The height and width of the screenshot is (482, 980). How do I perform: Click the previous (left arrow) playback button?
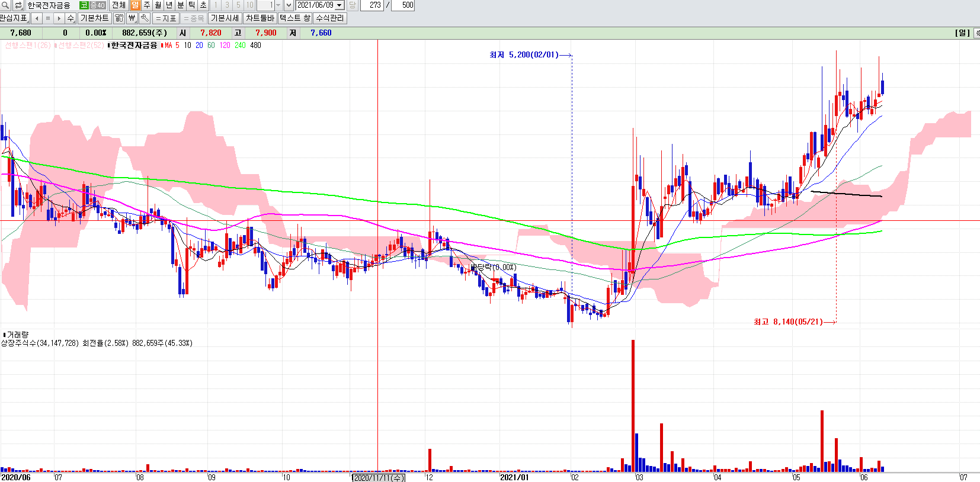(37, 18)
